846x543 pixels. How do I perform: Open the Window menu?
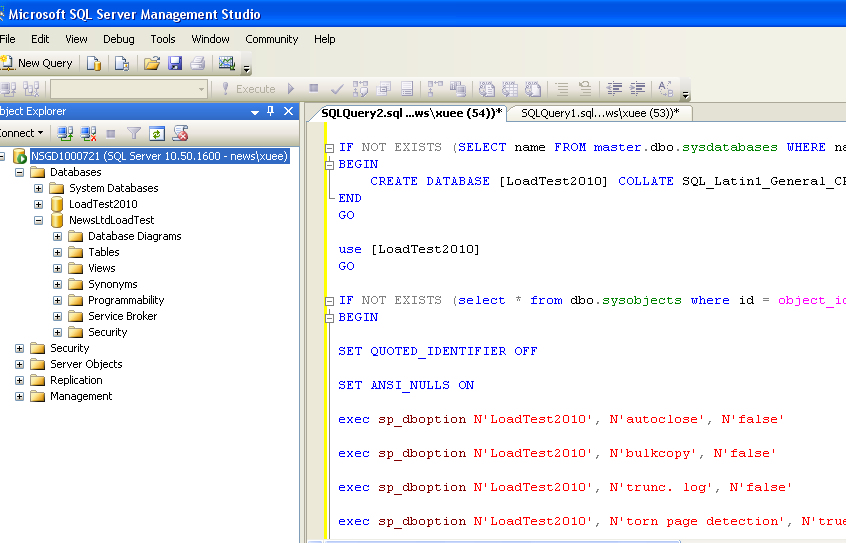coord(210,39)
